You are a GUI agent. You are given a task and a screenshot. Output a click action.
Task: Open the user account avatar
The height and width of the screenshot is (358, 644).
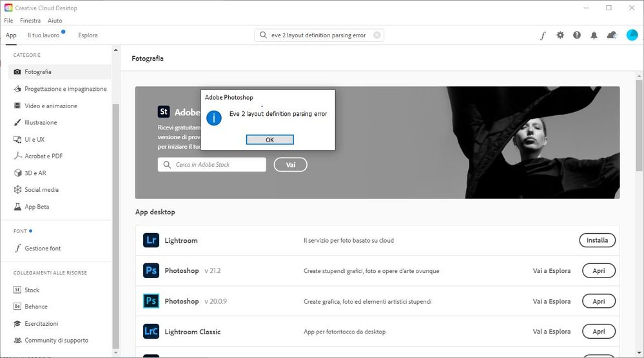[632, 35]
